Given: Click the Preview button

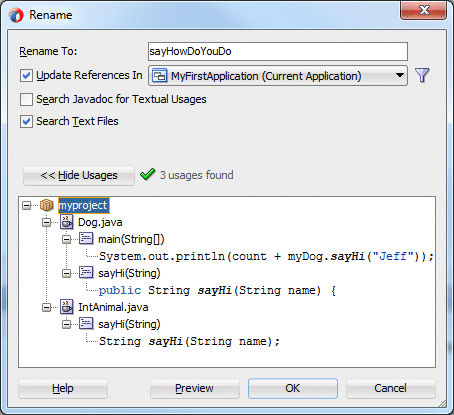Looking at the screenshot, I should tap(195, 388).
